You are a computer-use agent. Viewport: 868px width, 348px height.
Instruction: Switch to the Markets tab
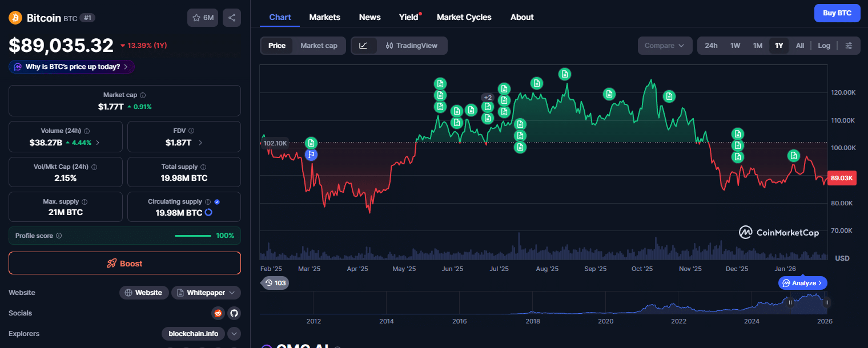(x=324, y=17)
